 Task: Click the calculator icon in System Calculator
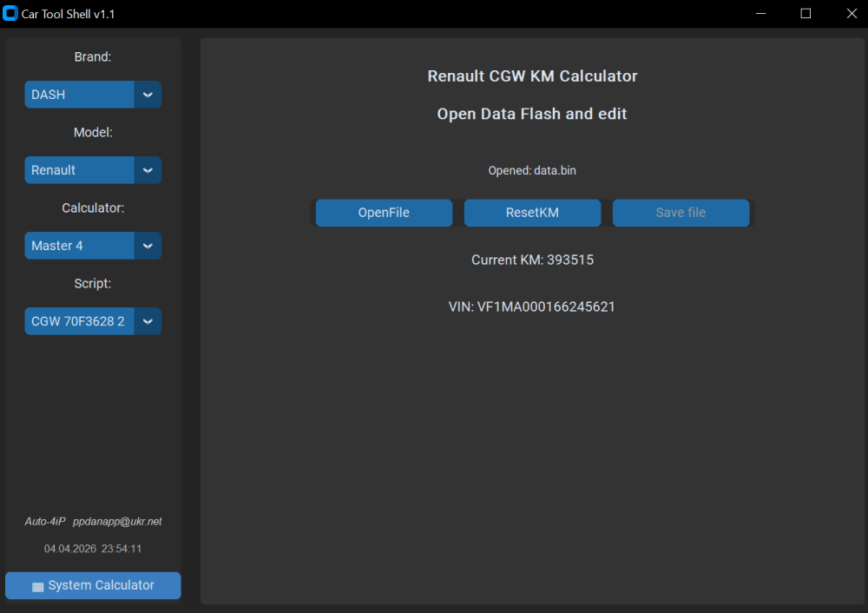click(37, 587)
